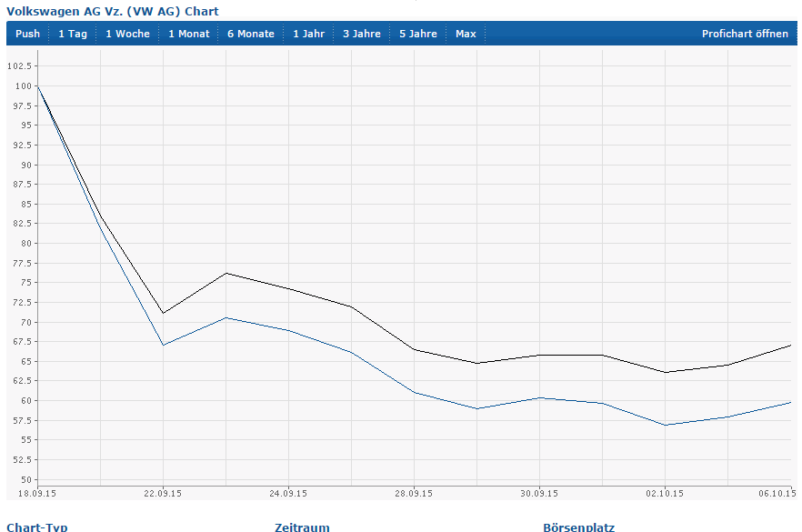
Task: Click the 50 y-axis value
Action: click(x=26, y=480)
